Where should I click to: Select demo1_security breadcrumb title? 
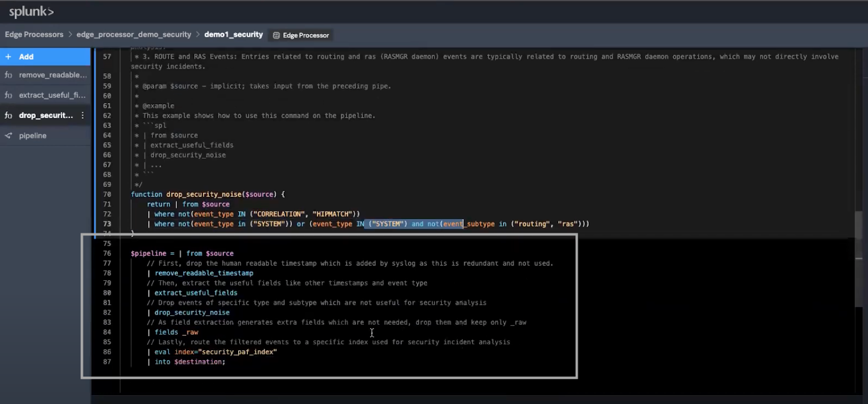click(233, 34)
